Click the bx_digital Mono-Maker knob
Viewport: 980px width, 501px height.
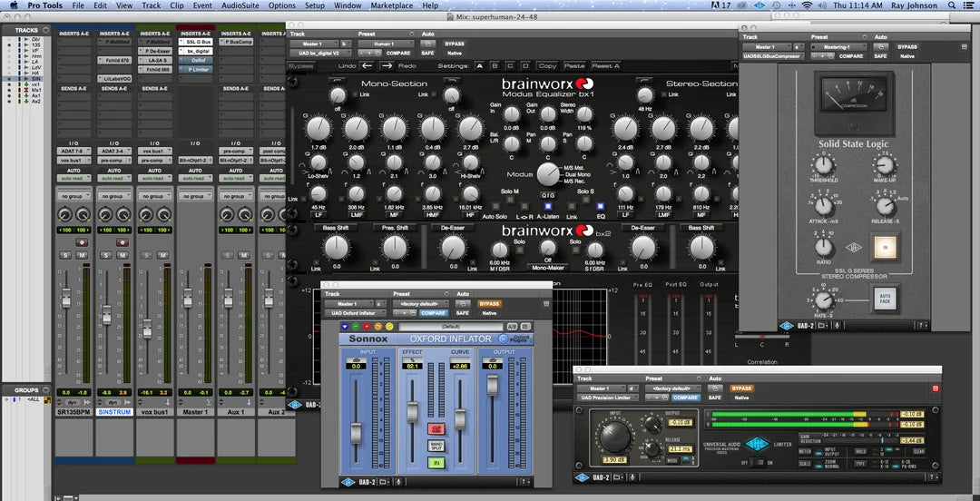[x=548, y=248]
